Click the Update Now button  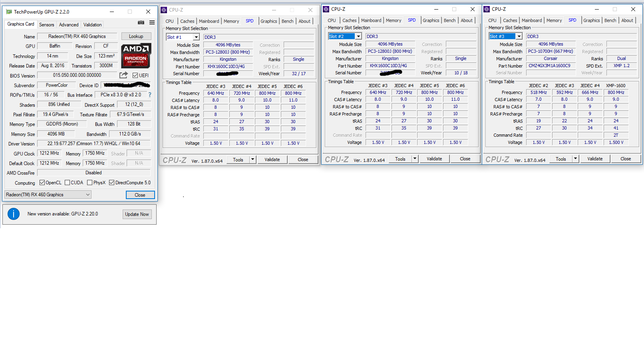point(137,214)
